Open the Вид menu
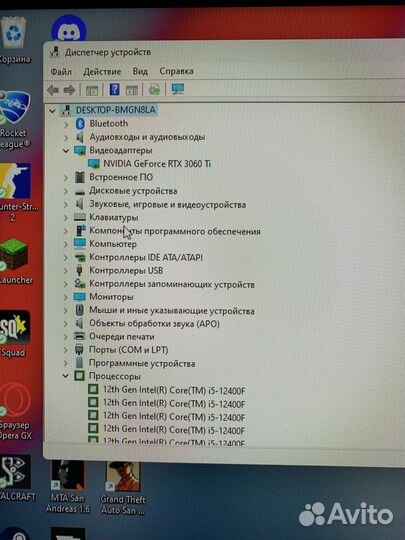Image resolution: width=405 pixels, height=540 pixels. [140, 71]
